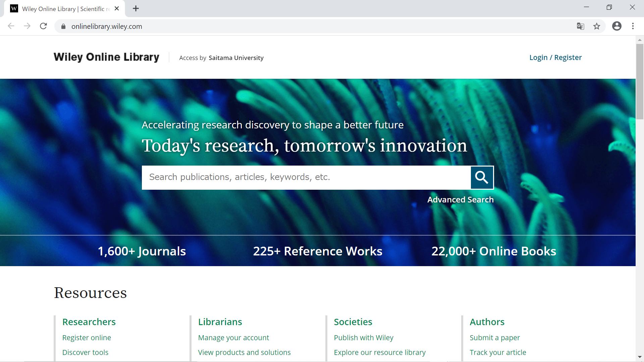Click the magnifier search button
This screenshot has height=362, width=644.
click(482, 177)
